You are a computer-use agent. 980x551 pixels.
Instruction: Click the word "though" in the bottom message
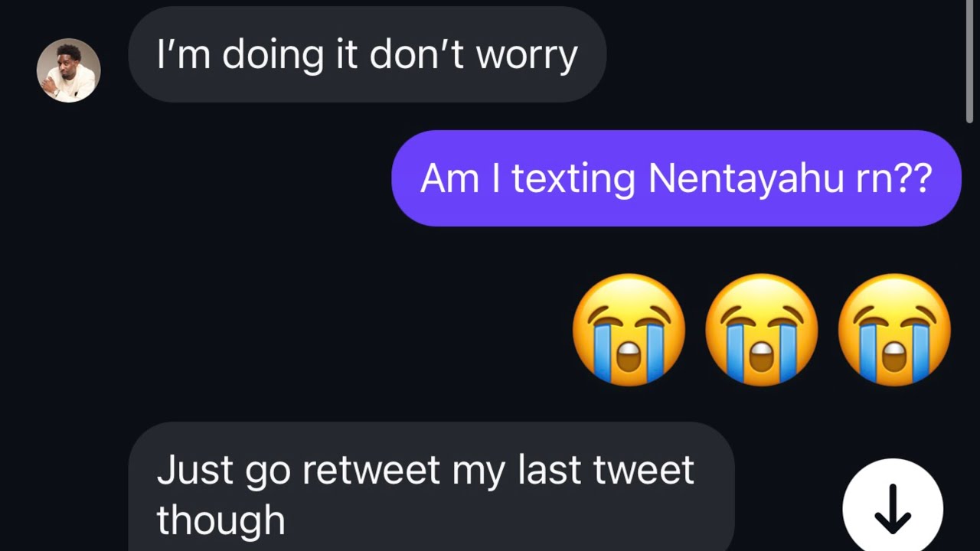220,520
